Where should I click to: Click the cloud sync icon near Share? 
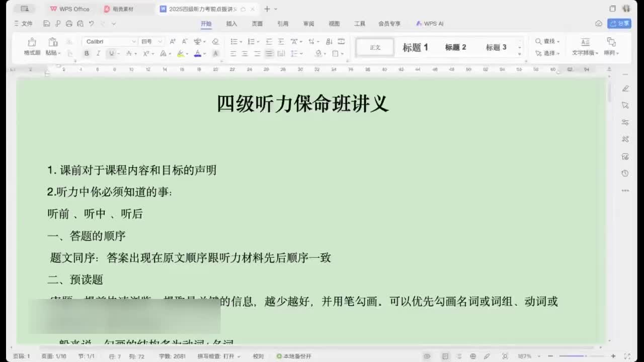point(598,24)
